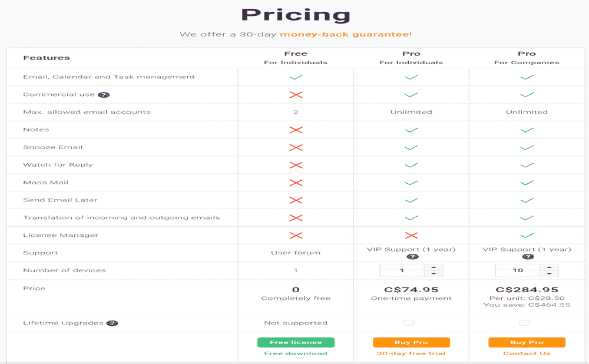This screenshot has height=364, width=589.
Task: Click Buy Pro button for Companies
Action: tap(527, 342)
